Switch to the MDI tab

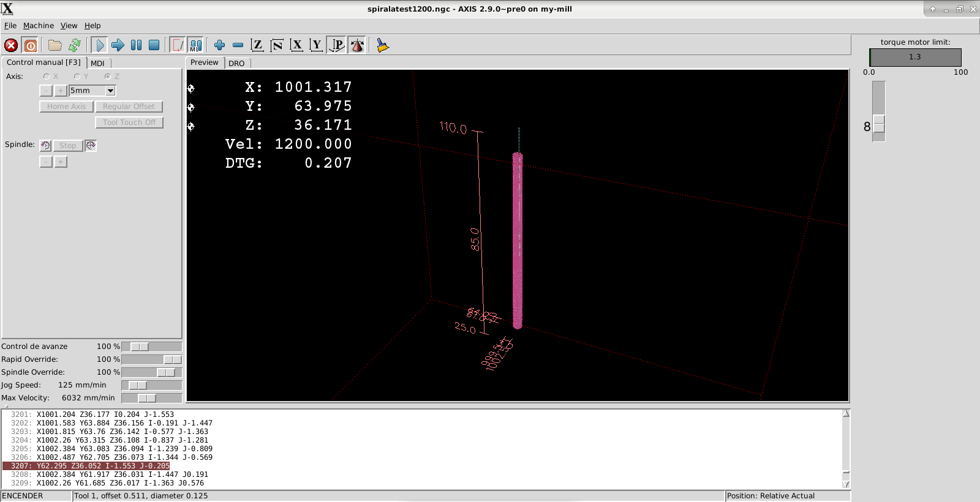pos(98,64)
